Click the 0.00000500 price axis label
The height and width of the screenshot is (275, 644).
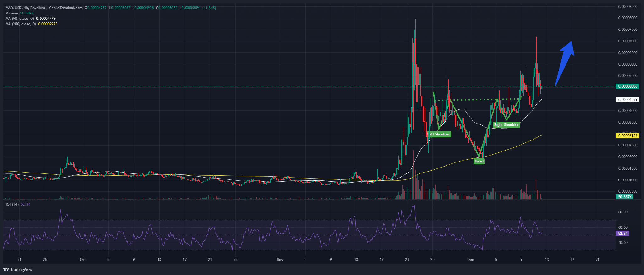[628, 191]
